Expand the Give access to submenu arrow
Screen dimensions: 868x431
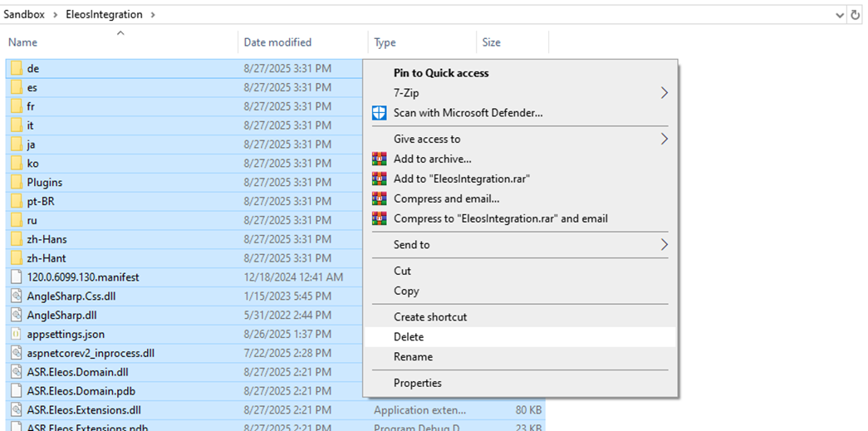[x=664, y=139]
